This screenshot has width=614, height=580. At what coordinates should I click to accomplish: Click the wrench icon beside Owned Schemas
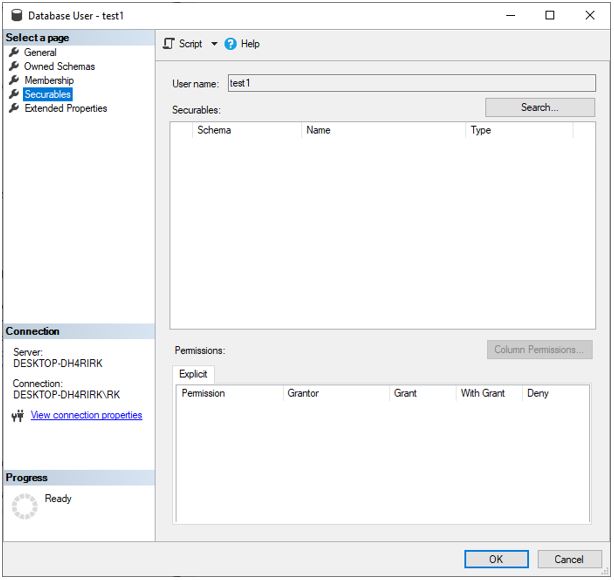coord(14,66)
